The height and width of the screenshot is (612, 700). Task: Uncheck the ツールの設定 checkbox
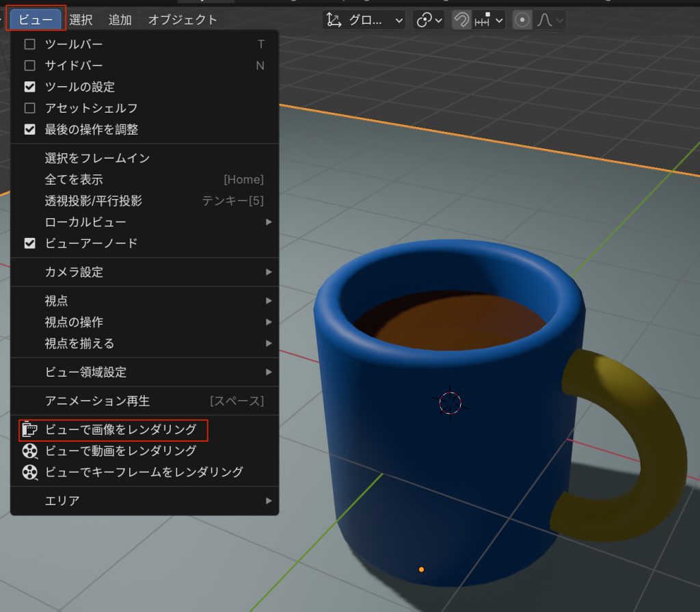point(29,87)
